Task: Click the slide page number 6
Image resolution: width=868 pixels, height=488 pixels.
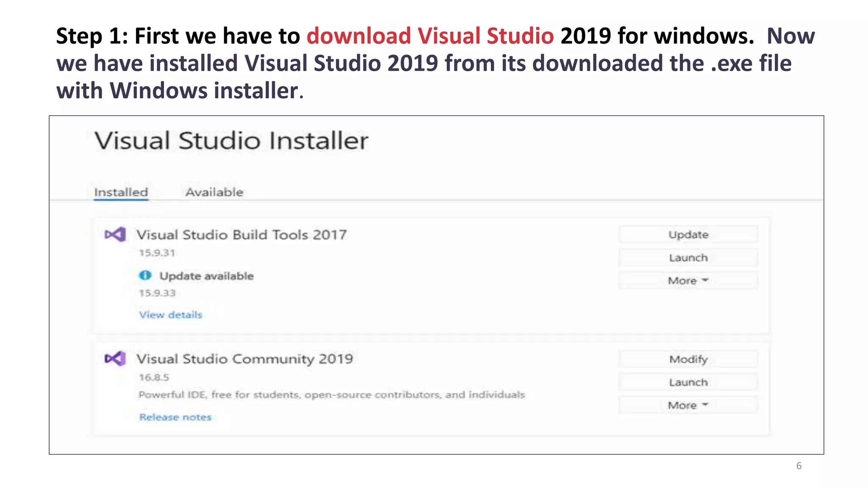Action: (798, 466)
